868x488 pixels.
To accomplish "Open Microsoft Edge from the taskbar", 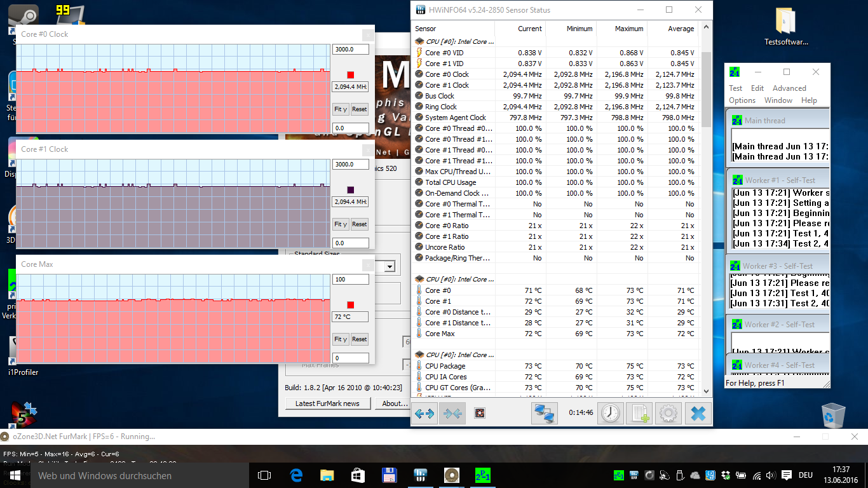I will pos(296,475).
